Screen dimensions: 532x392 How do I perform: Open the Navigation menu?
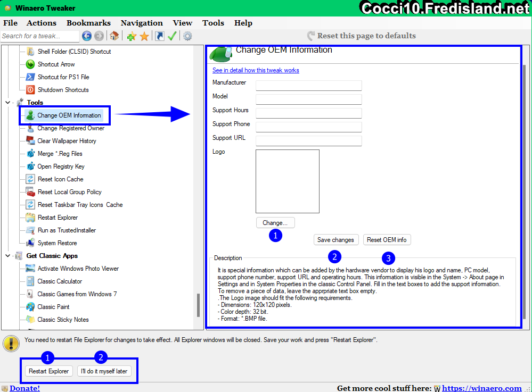click(142, 23)
